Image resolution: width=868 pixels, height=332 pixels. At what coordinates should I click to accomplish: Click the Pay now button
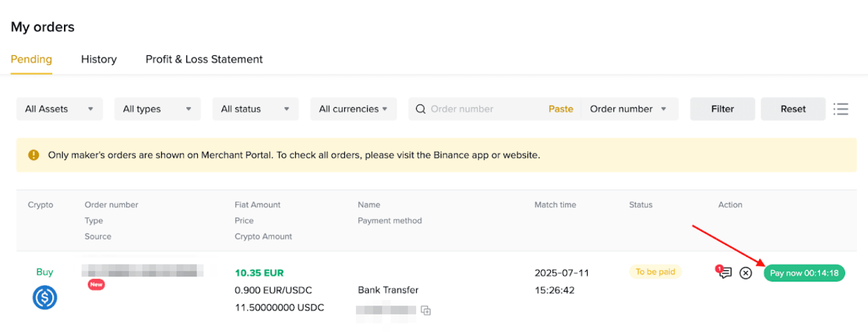[x=805, y=273]
